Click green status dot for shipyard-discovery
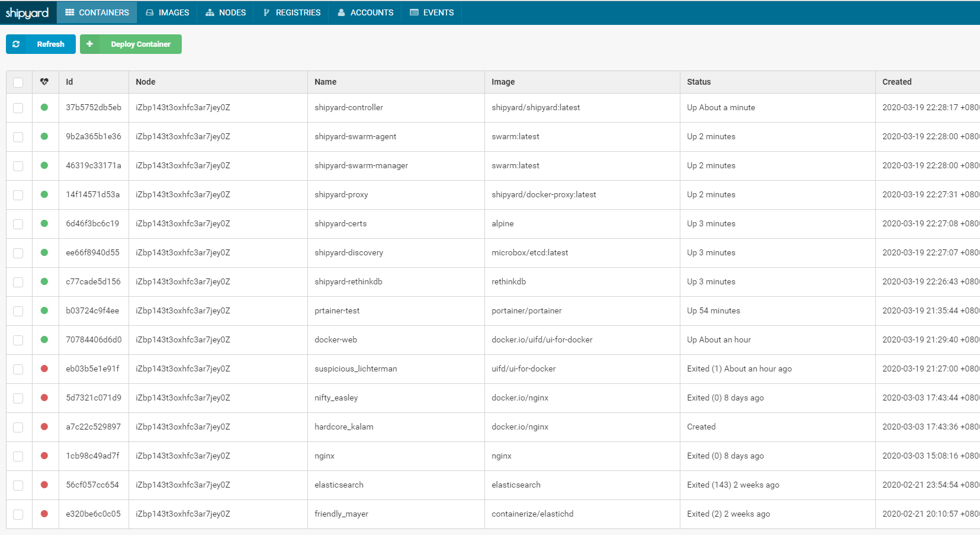980x535 pixels. (44, 252)
